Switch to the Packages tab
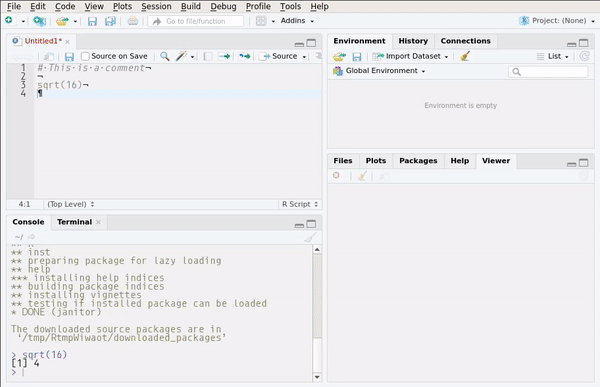 click(418, 161)
